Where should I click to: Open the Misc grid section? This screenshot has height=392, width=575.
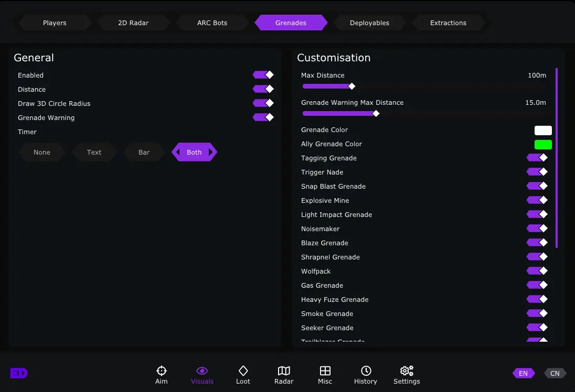tap(325, 375)
